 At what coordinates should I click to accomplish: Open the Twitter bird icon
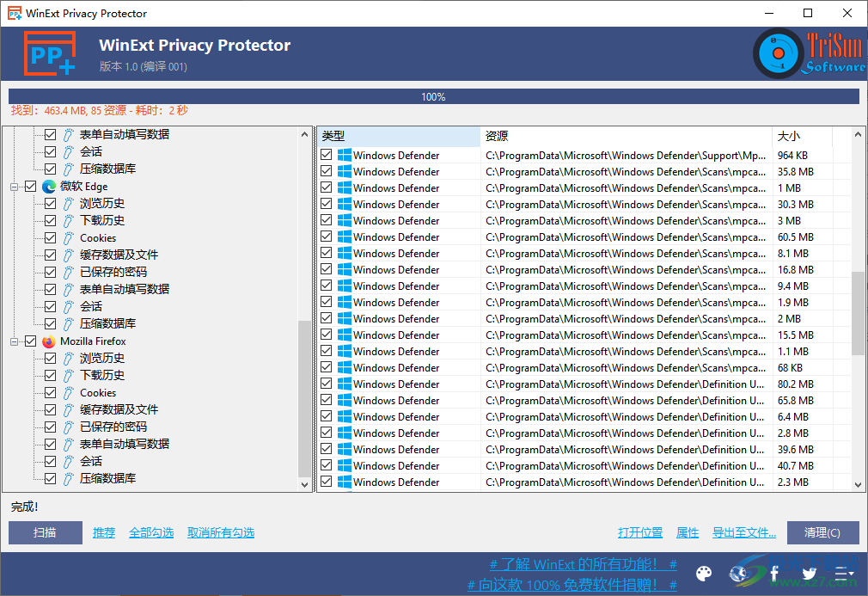click(809, 574)
